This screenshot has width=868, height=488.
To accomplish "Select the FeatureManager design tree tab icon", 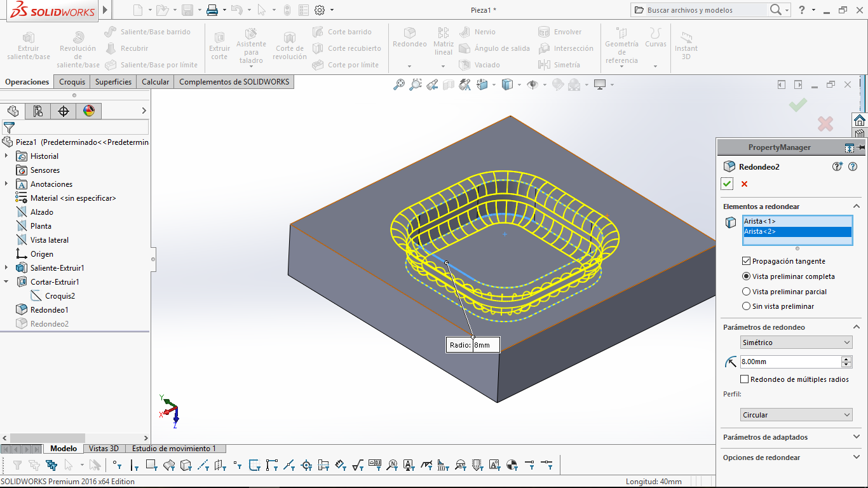I will (x=13, y=111).
